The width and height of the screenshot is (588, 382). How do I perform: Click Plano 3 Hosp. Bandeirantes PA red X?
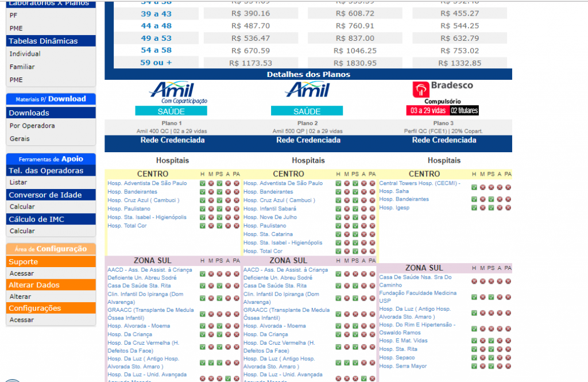pyautogui.click(x=508, y=199)
